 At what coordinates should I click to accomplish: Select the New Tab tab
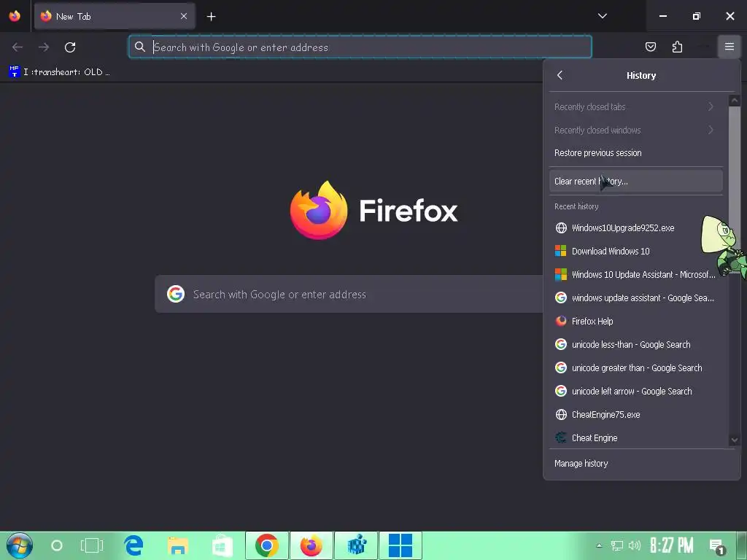(115, 16)
